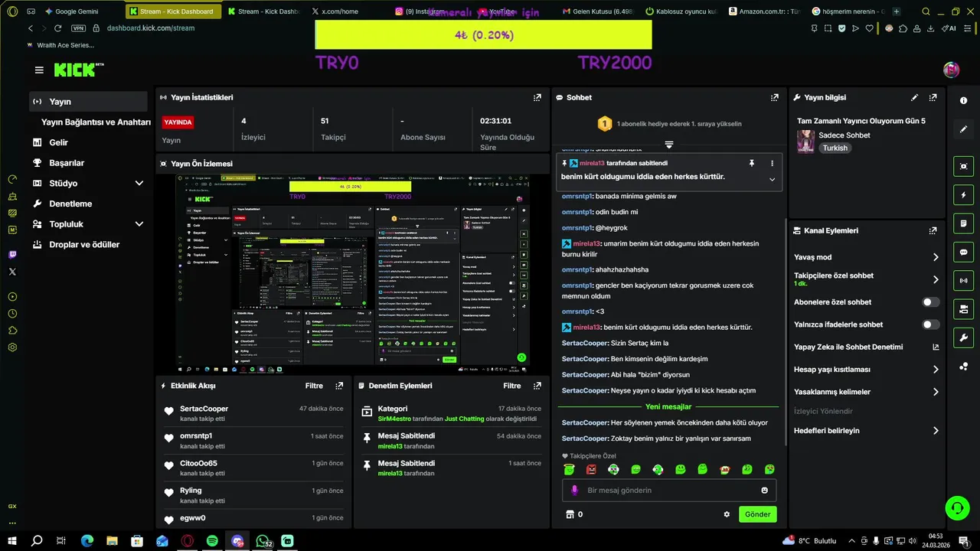
Task: Open Hedefleri belirleyin options
Action: pyautogui.click(x=865, y=431)
